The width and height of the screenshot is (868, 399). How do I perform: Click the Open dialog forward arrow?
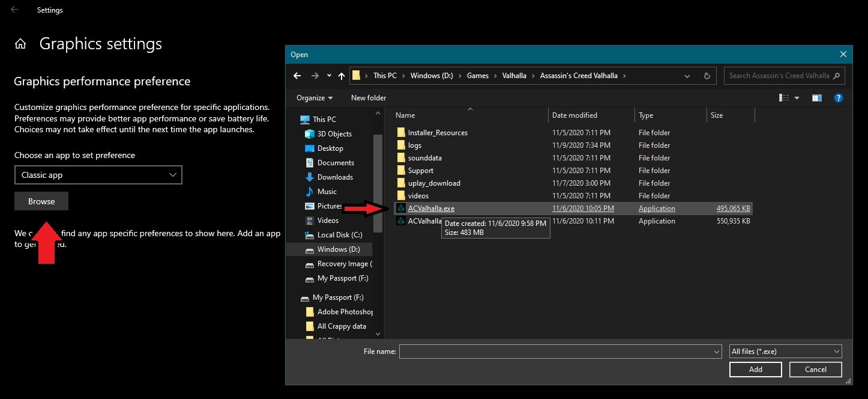click(315, 76)
